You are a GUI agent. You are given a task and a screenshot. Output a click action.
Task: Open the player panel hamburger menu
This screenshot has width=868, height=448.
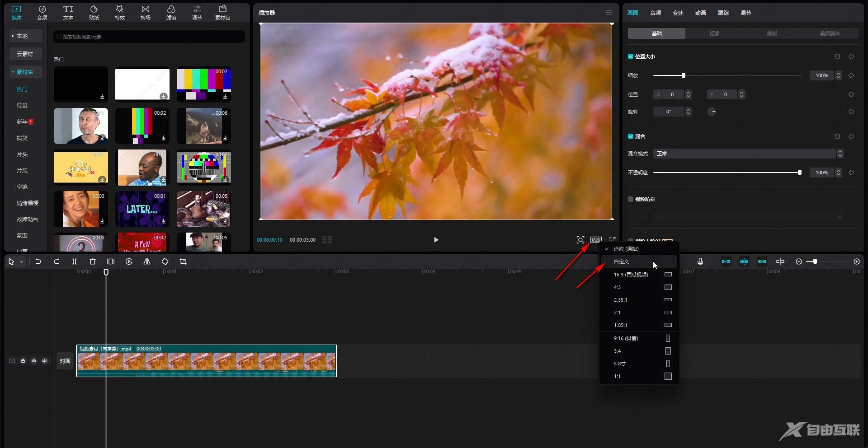click(x=609, y=13)
